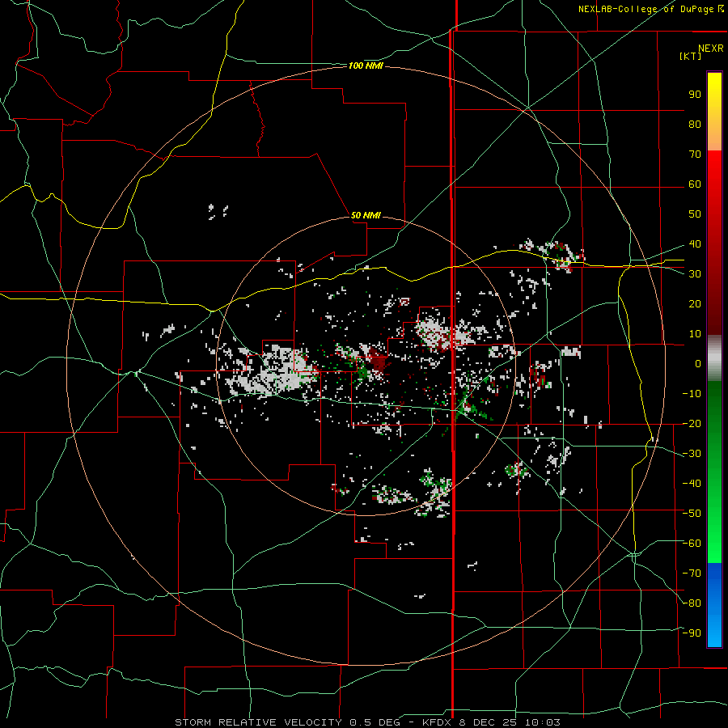The image size is (728, 728).
Task: Click the -30 value on the velocity scale
Action: (692, 454)
